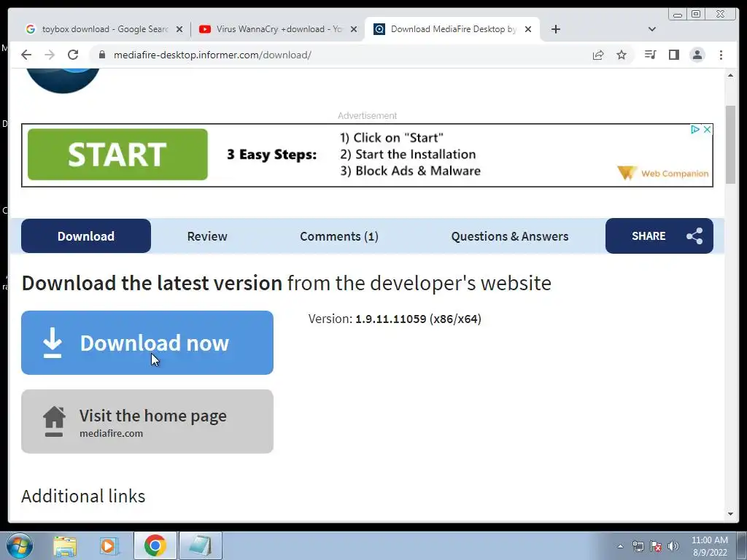Open the AdChoices triangle icon

[x=695, y=129]
